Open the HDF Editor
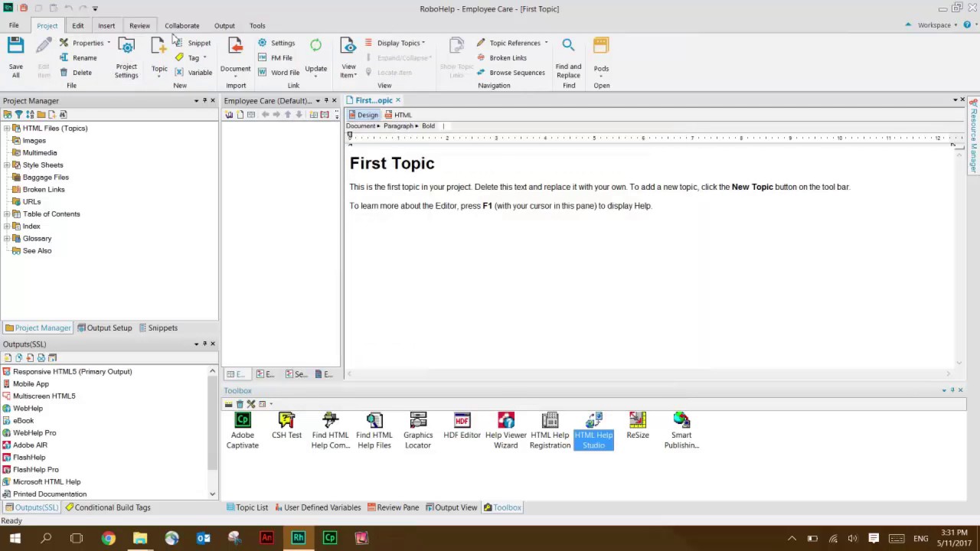Viewport: 980px width, 551px height. pos(462,425)
